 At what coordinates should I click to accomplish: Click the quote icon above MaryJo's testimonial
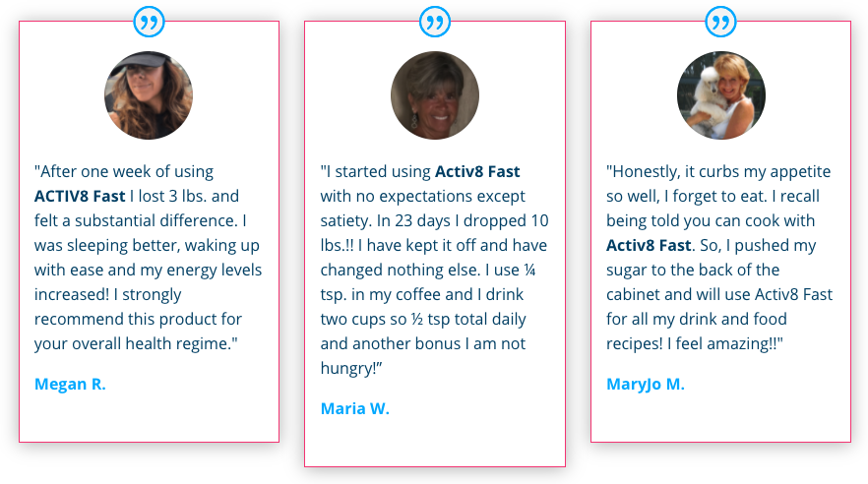click(720, 22)
